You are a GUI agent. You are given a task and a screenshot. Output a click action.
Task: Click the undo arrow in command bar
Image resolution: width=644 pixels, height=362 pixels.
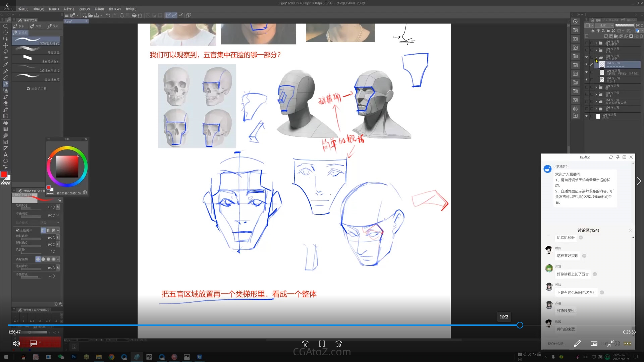pos(108,15)
